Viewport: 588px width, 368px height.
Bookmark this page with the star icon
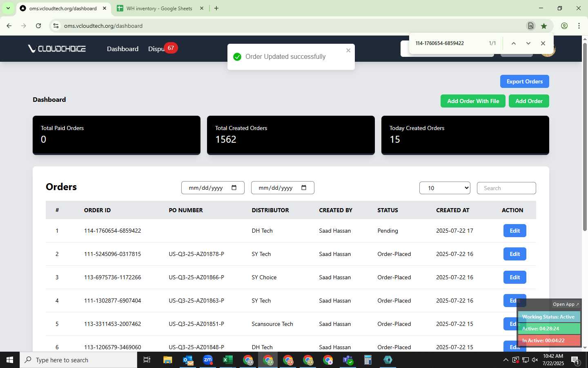[x=544, y=26]
